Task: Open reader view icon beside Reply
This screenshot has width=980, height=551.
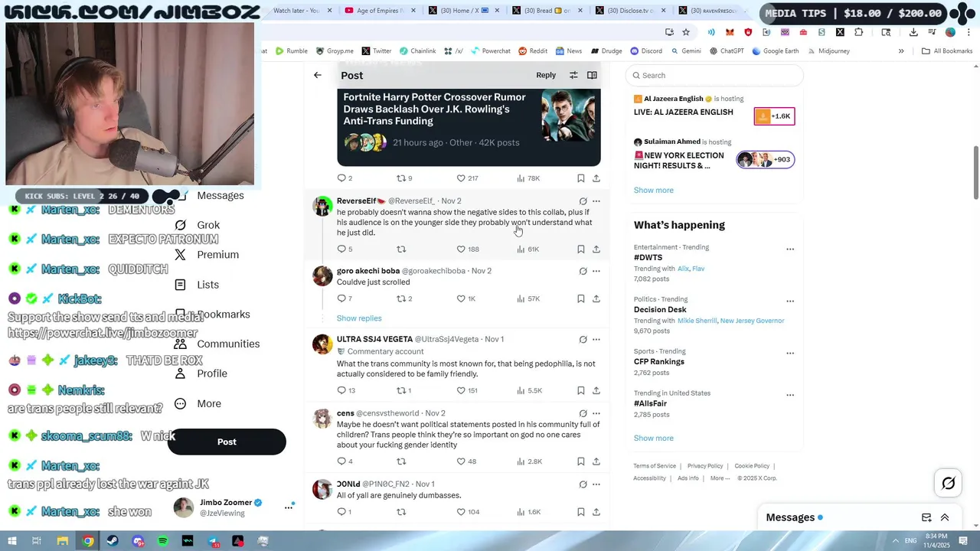Action: pos(592,75)
